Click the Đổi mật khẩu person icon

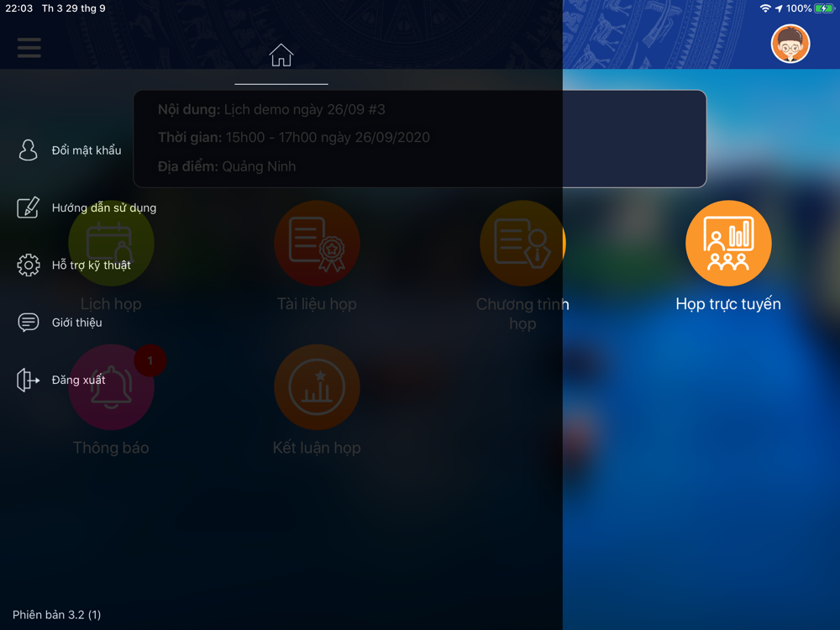[28, 150]
